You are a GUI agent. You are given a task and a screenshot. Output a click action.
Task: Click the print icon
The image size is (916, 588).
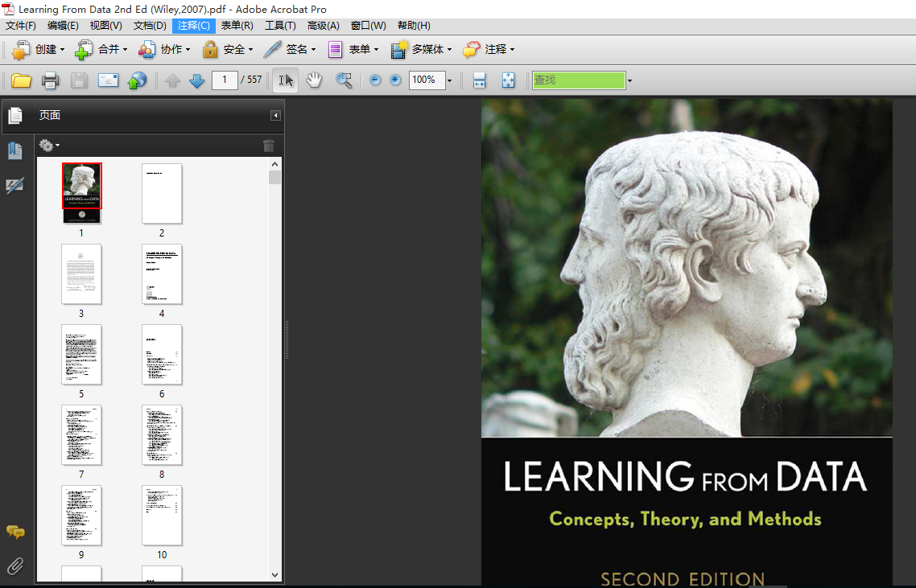point(50,80)
